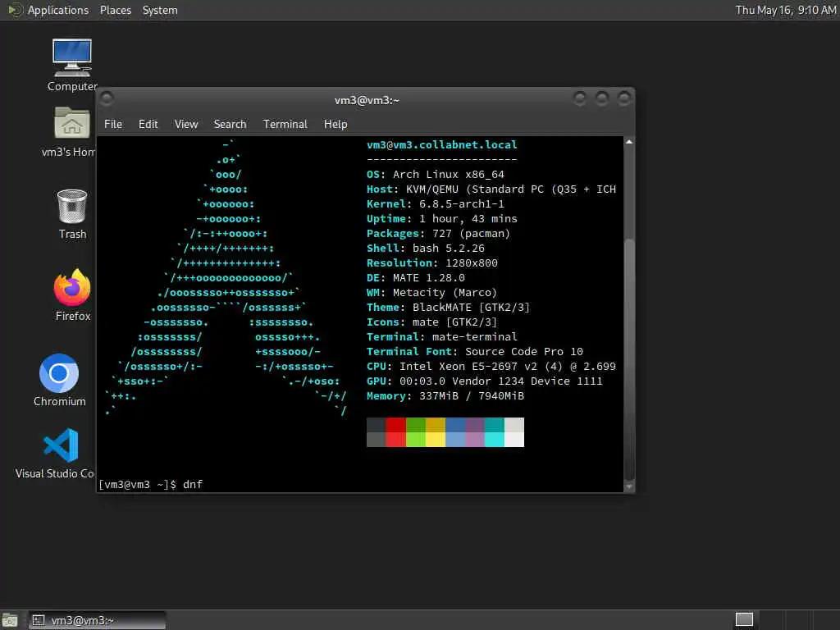
Task: Open the Terminal menu
Action: [x=285, y=125]
